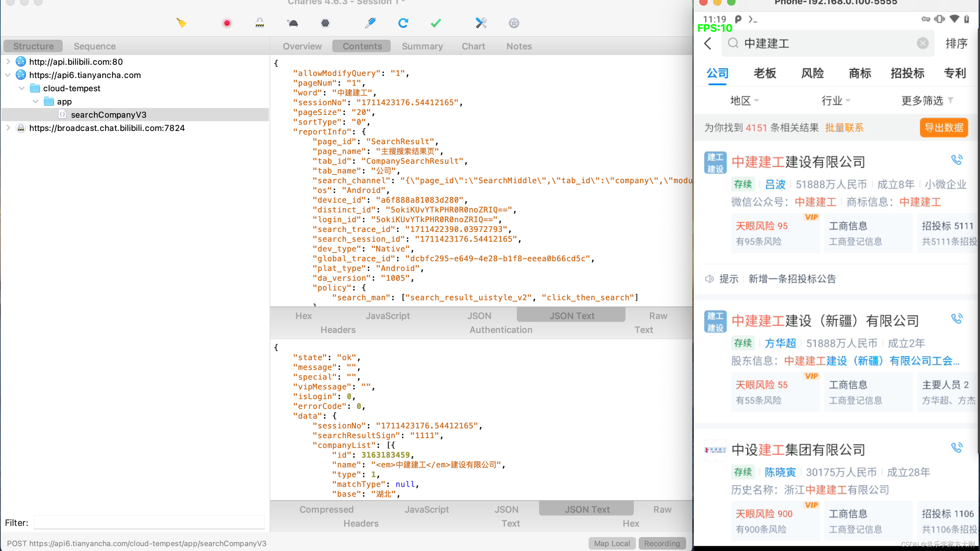Show response JSON Text view
This screenshot has width=980, height=551.
[586, 509]
